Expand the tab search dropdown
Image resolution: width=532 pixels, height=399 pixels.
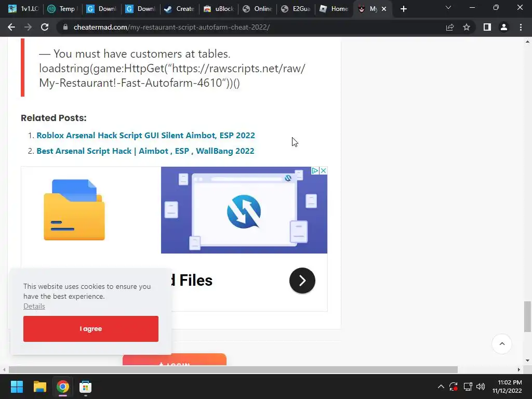(448, 7)
